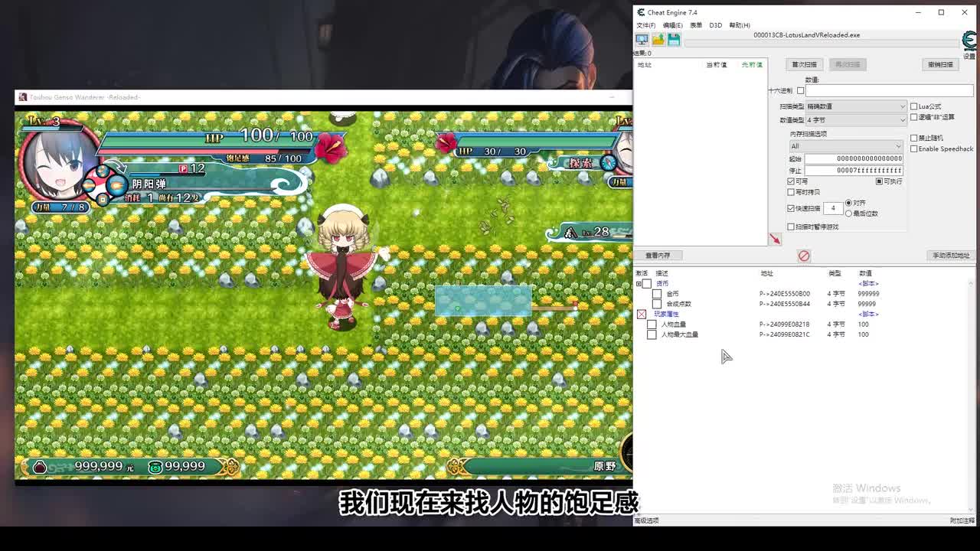
Task: Activate the 货币 group checkbox
Action: 647,284
